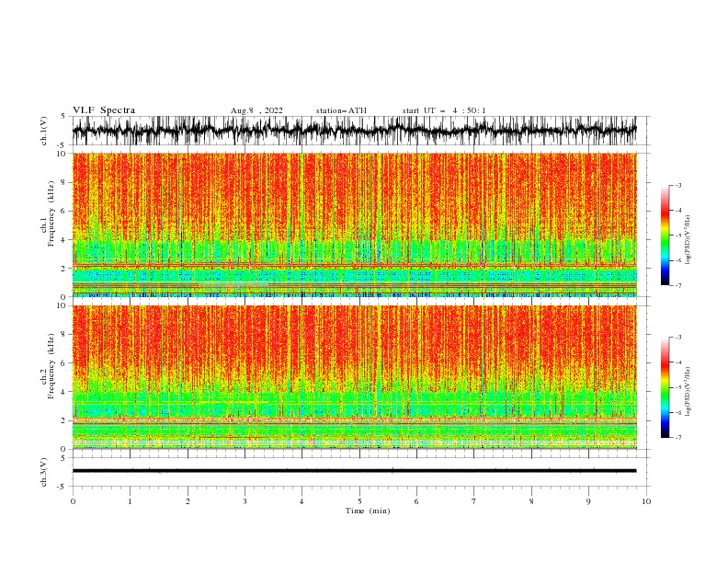Click inside the ch.1 spectrogram panel
728x563 pixels.
point(354,224)
